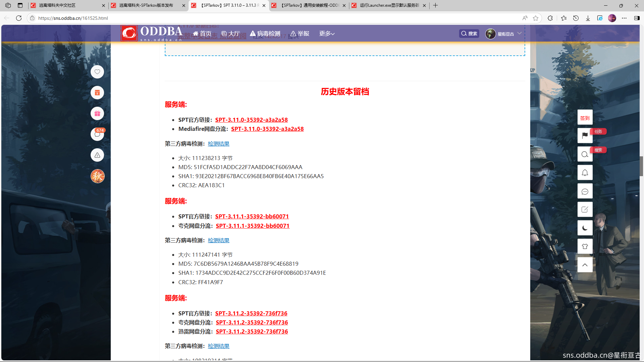Click the heart like icon in left sidebar
Viewport: 644px width, 362px height.
(x=97, y=72)
